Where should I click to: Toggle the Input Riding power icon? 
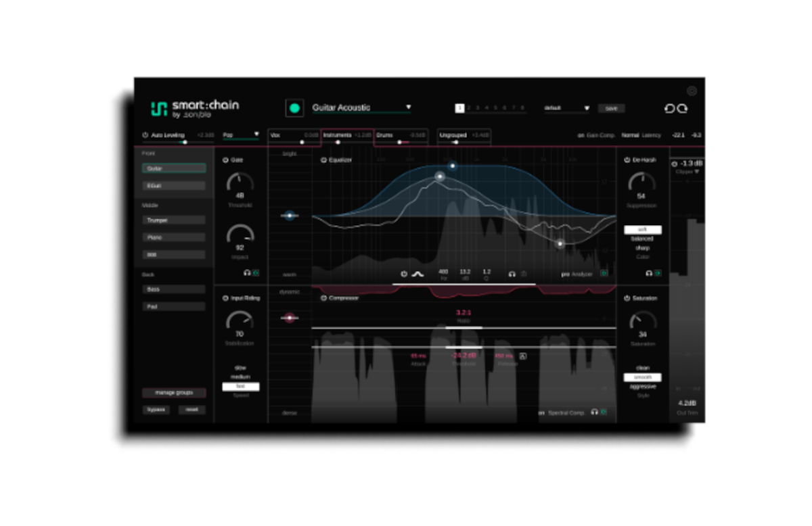click(225, 298)
